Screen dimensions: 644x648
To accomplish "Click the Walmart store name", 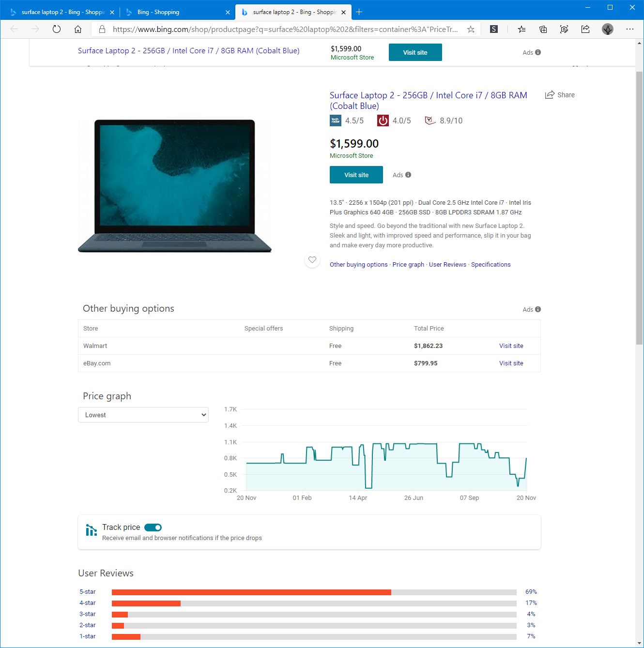I will [95, 346].
